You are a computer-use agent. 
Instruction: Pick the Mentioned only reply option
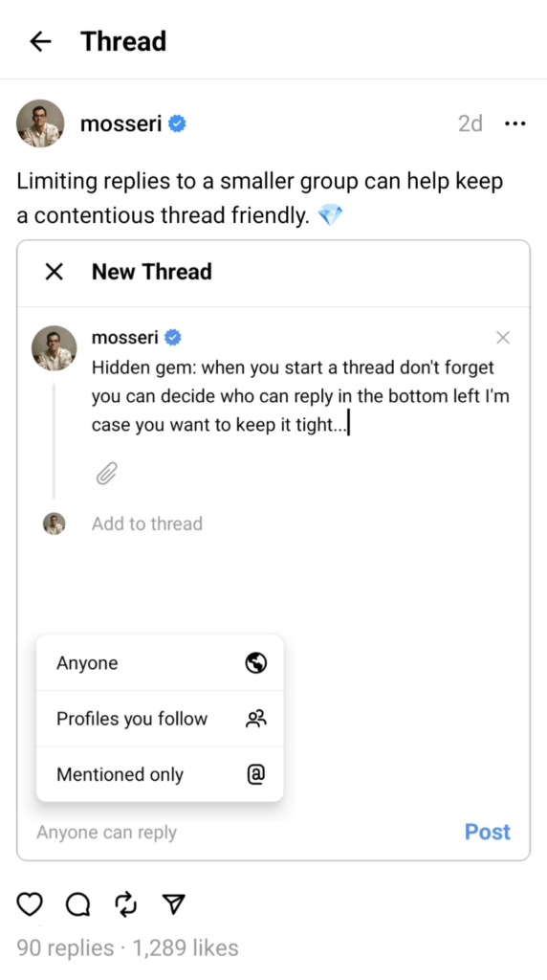[160, 774]
